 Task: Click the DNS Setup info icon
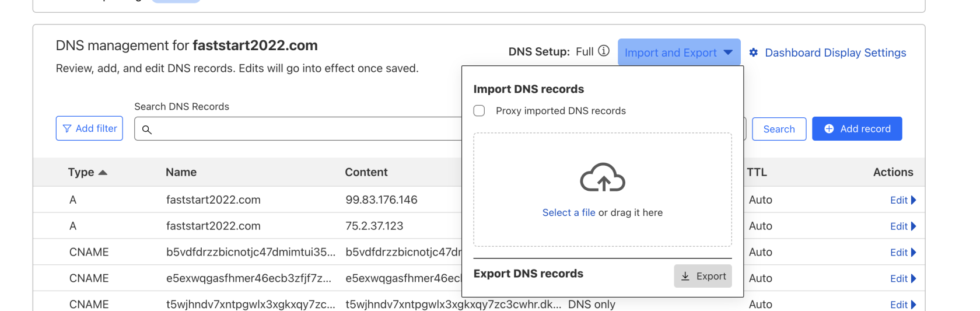pos(604,51)
